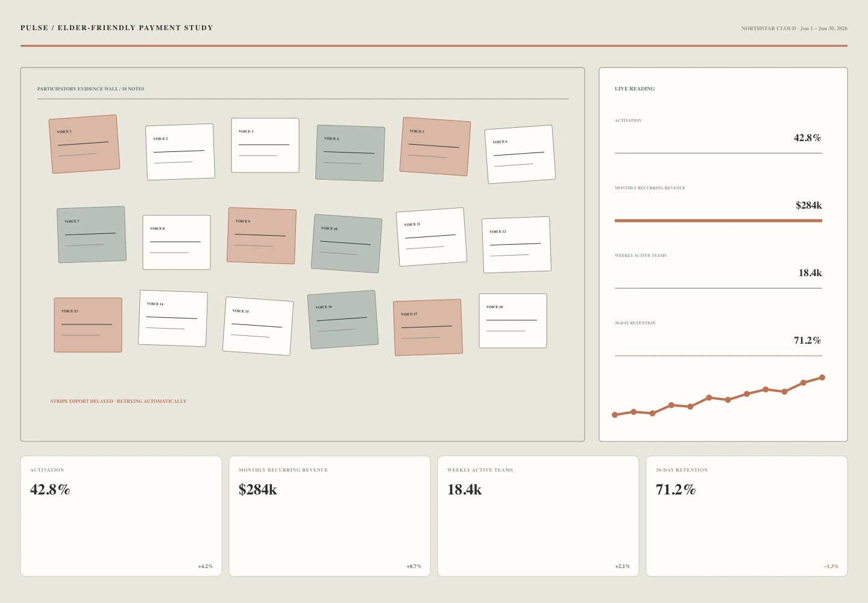
Task: Open the Voice 16 note card
Action: point(343,320)
